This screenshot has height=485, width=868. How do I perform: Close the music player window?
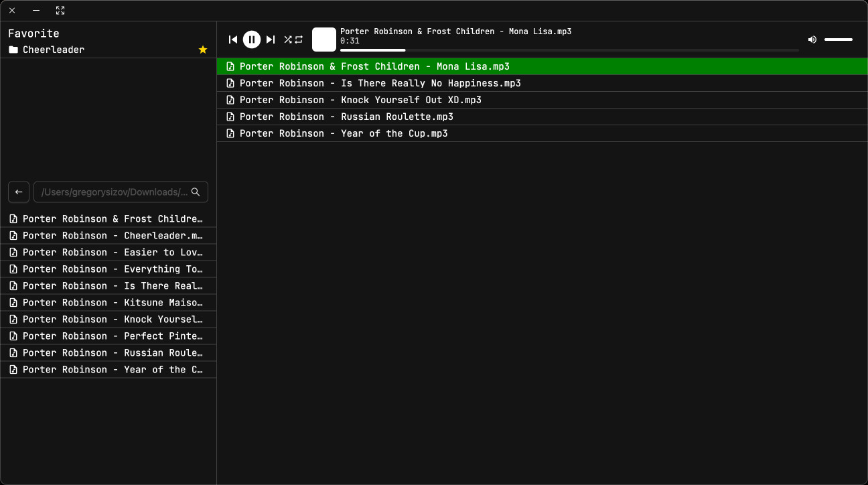point(12,11)
